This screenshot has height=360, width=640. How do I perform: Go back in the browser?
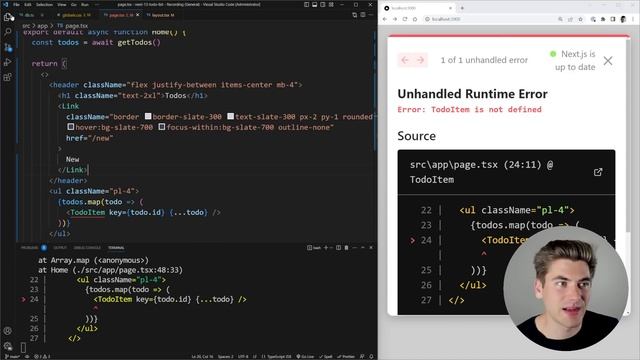click(385, 19)
